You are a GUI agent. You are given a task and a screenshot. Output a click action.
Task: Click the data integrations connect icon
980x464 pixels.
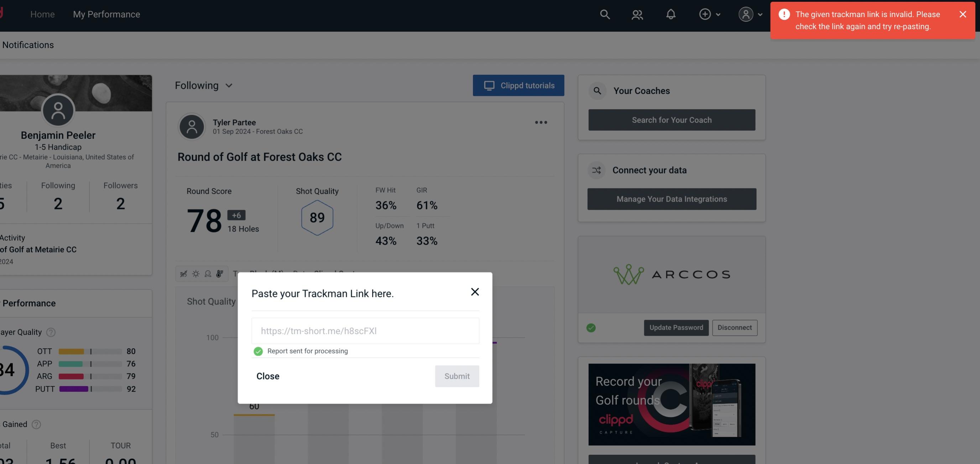pos(596,170)
